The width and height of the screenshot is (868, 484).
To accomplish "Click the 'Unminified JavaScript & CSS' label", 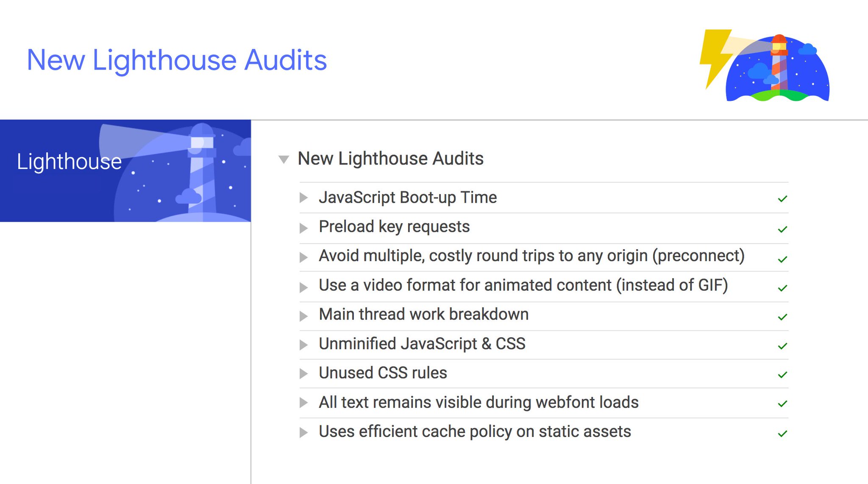I will tap(422, 344).
